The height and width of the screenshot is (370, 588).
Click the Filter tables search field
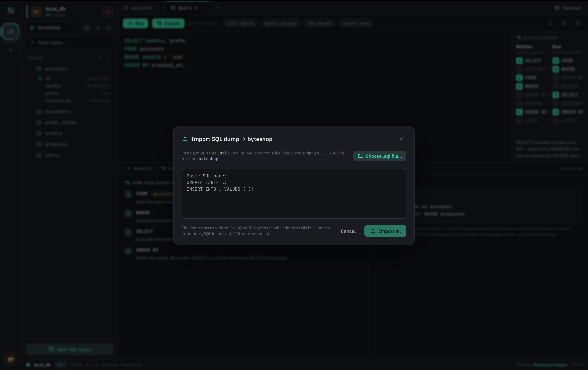70,43
